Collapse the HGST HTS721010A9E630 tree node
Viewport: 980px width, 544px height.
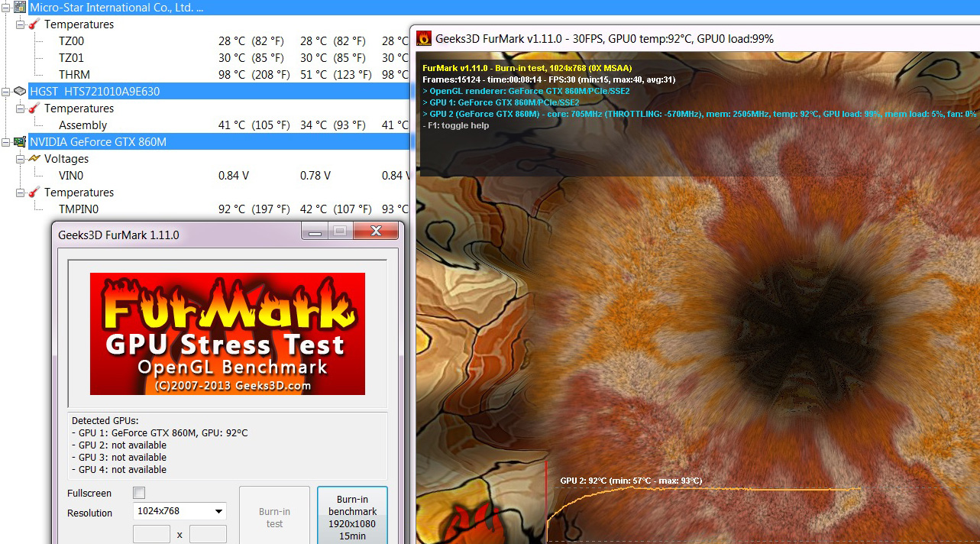pos(5,92)
